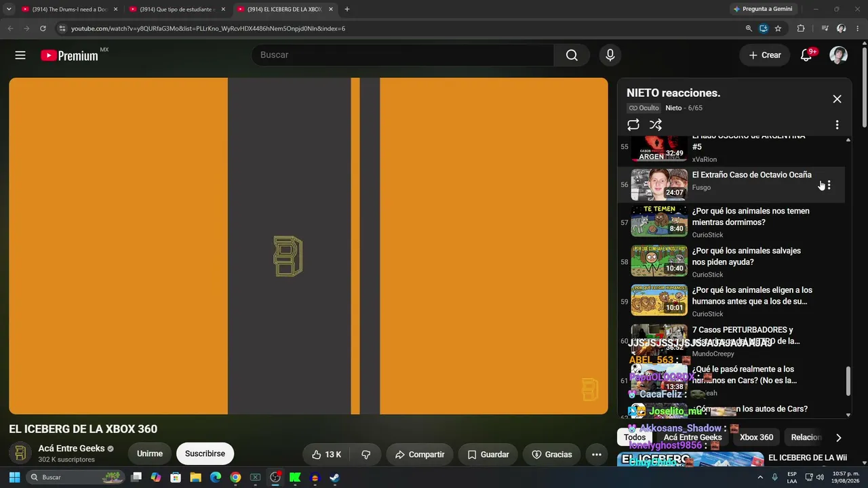Click the taskbar Buscar search box
The height and width of the screenshot is (488, 868).
point(76,477)
